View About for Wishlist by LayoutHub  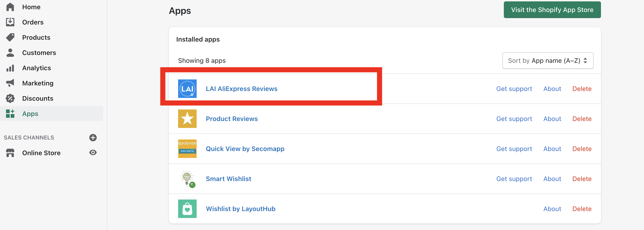[552, 209]
